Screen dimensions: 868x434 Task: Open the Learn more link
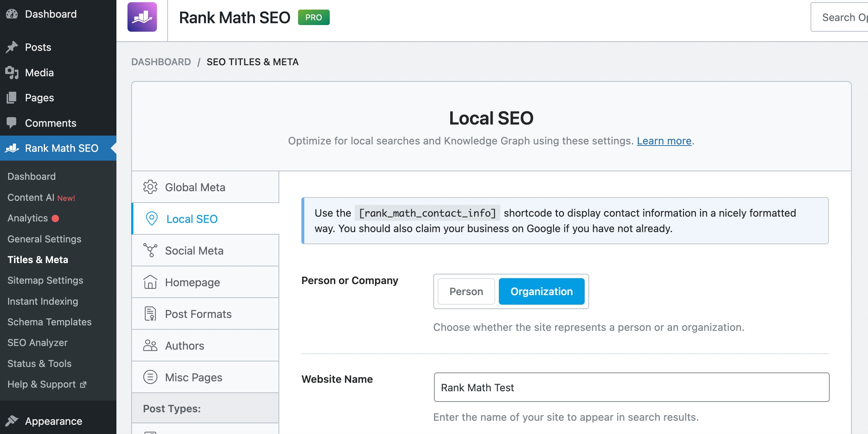[x=664, y=141]
